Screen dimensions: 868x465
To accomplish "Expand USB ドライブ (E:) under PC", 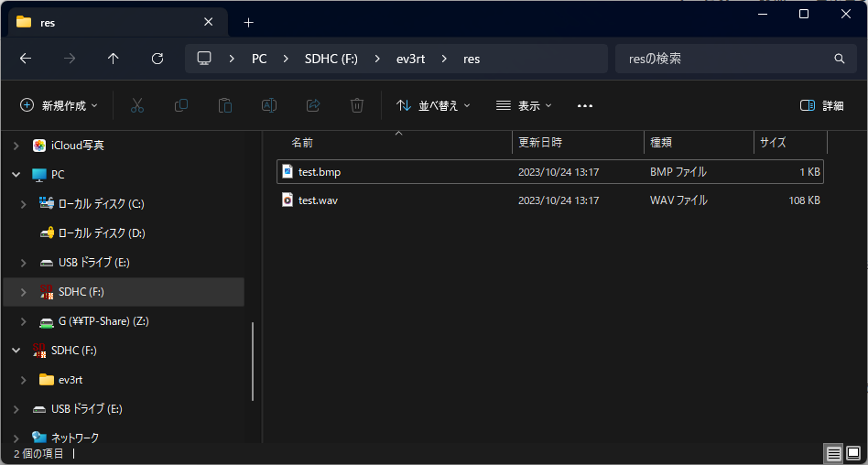I will [x=23, y=263].
